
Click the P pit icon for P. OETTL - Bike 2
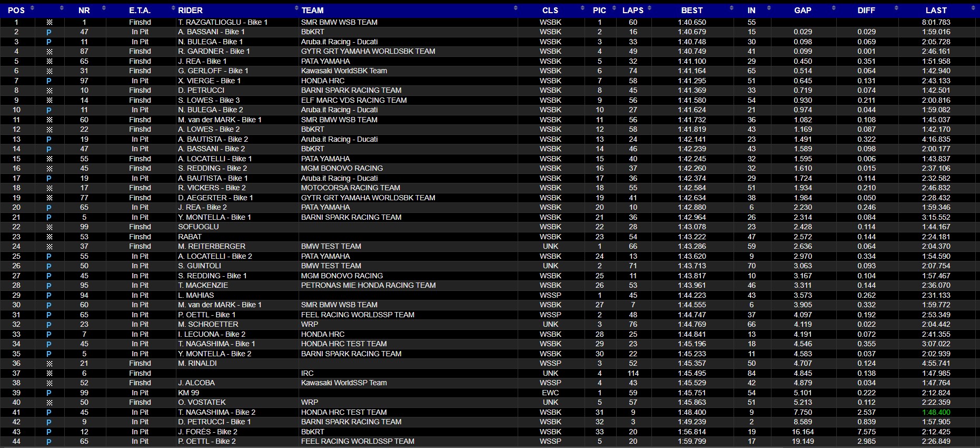pyautogui.click(x=49, y=442)
